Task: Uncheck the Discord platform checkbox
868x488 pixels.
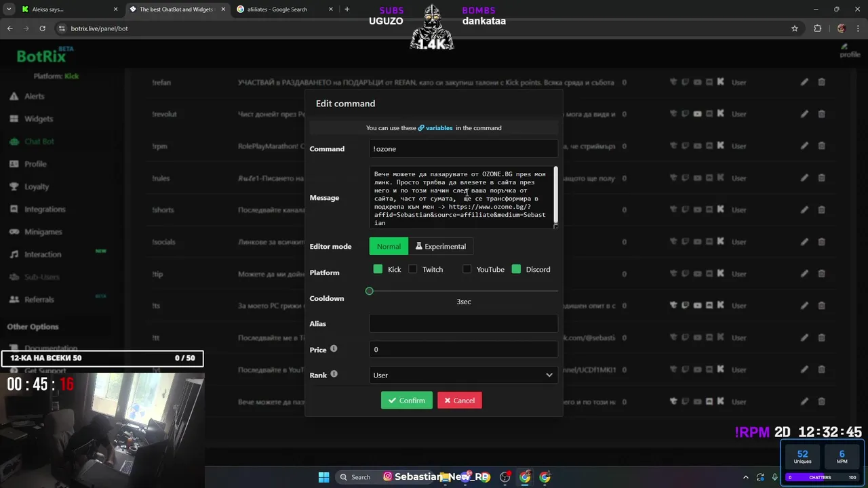Action: pos(516,269)
